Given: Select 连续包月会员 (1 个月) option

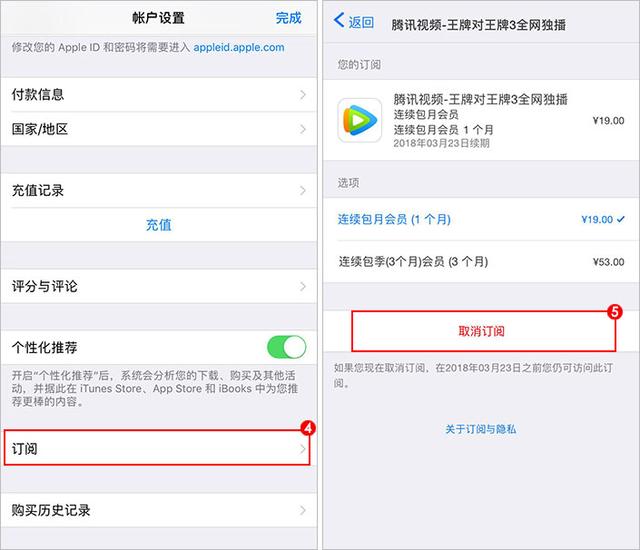Looking at the screenshot, I should tap(481, 220).
